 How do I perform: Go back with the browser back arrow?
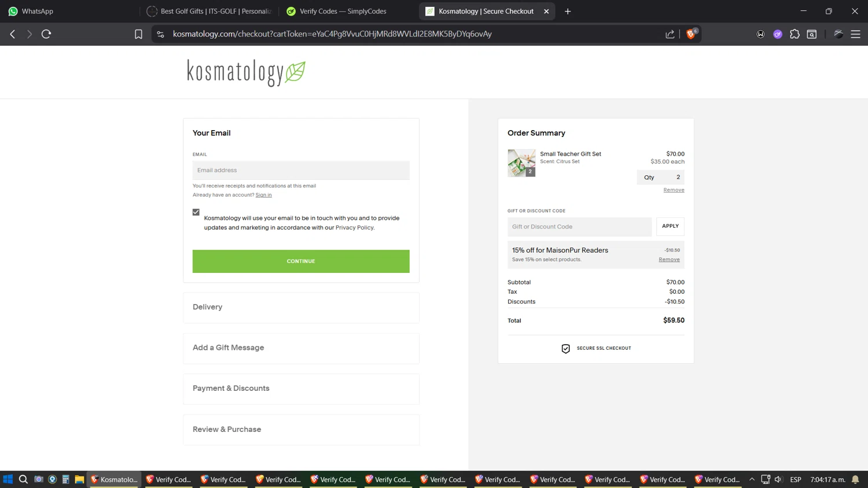coord(13,34)
